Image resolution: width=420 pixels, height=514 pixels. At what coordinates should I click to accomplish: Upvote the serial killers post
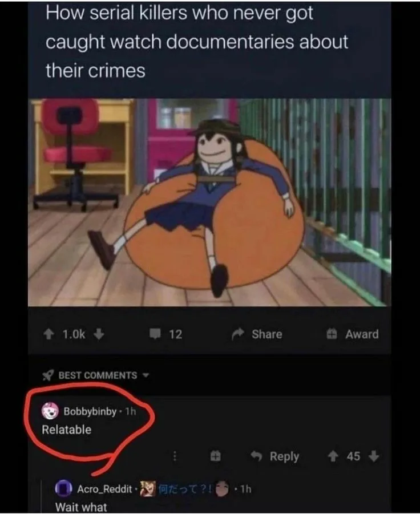49,334
